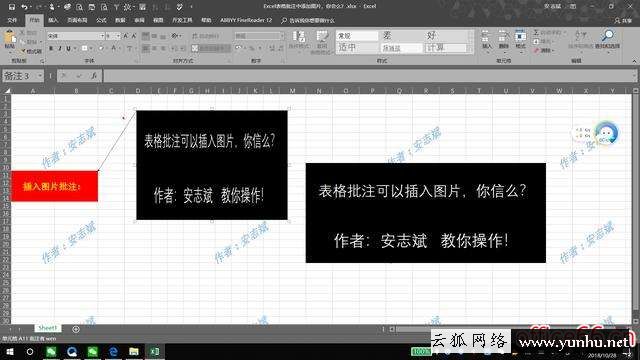
Task: Click the Clear eraser icon
Action: pyautogui.click(x=536, y=51)
